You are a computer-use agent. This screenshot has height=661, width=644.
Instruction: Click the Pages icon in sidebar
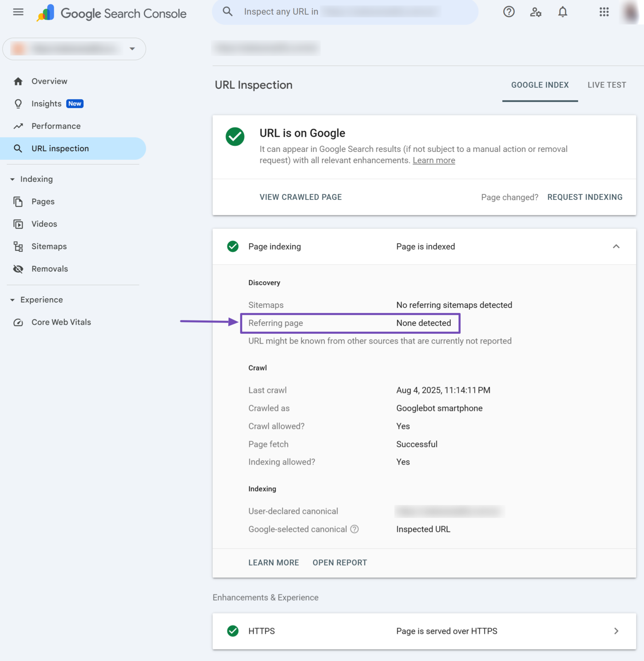coord(18,202)
